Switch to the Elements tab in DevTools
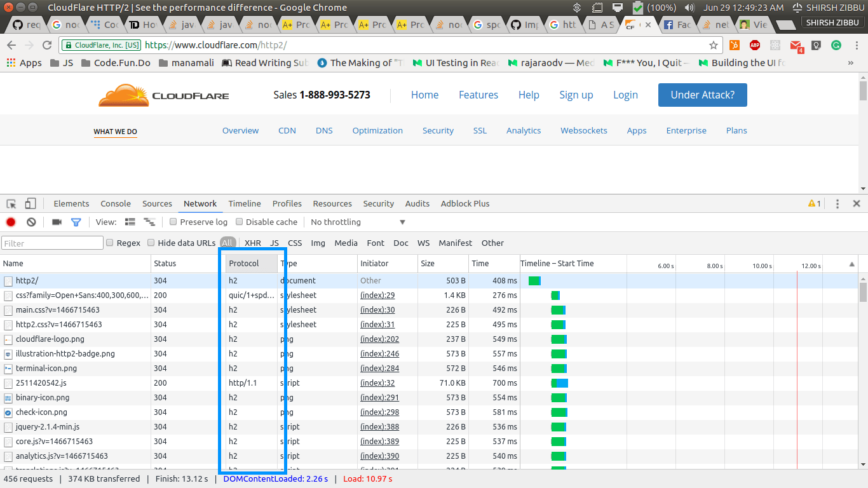Image resolution: width=868 pixels, height=488 pixels. pos(71,203)
